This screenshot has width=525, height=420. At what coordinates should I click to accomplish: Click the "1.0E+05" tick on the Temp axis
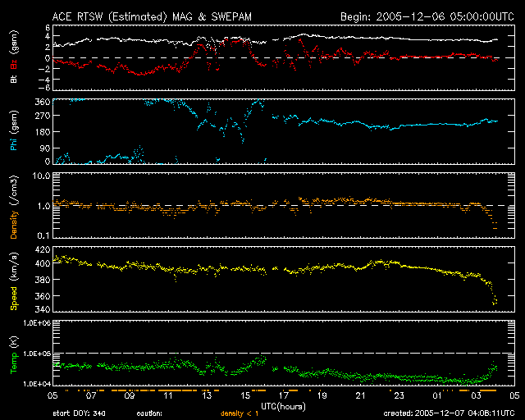pos(37,354)
